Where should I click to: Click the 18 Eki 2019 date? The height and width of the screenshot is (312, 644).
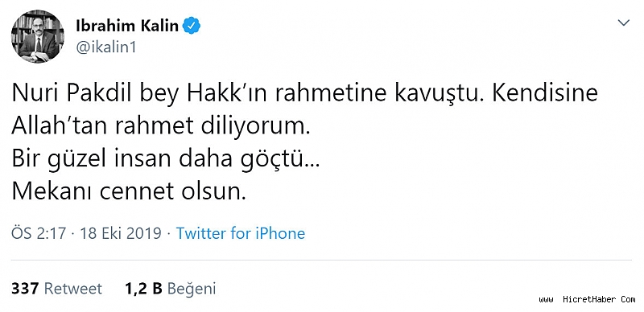click(x=121, y=233)
